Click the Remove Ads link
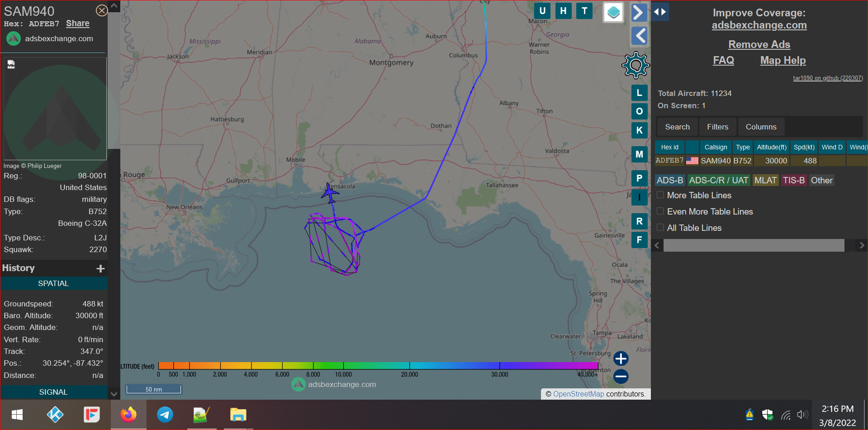The image size is (868, 430). (x=759, y=44)
